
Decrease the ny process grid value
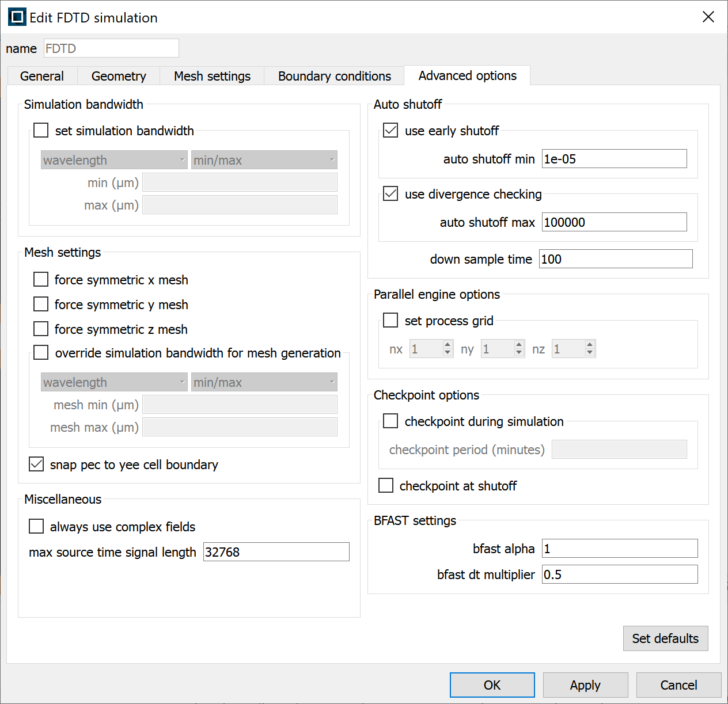(x=519, y=352)
